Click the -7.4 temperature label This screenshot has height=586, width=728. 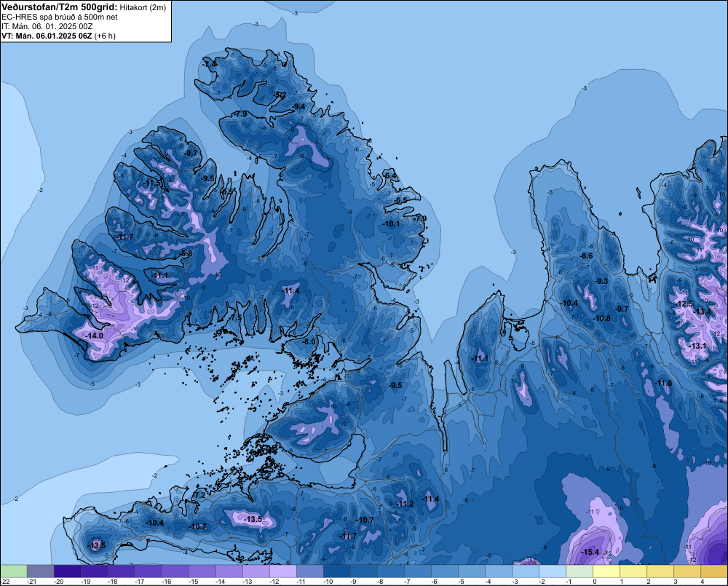(x=210, y=64)
